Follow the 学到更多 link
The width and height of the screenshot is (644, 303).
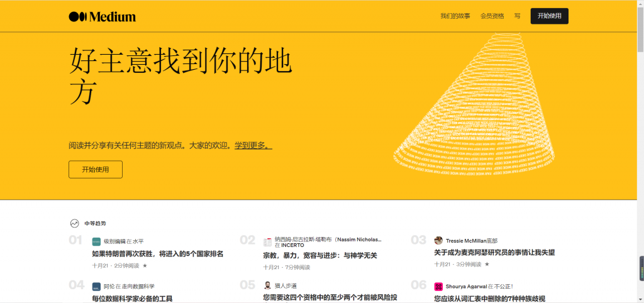253,145
